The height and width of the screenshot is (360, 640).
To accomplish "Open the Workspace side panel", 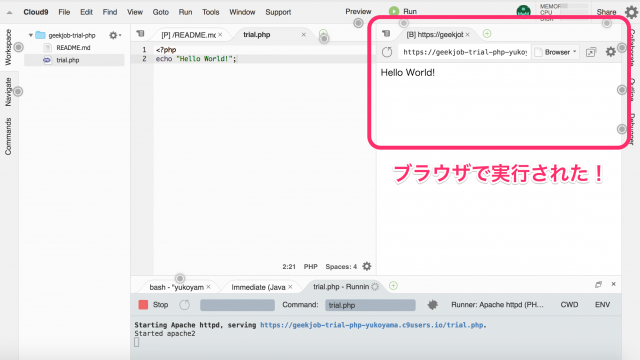I will tap(8, 47).
